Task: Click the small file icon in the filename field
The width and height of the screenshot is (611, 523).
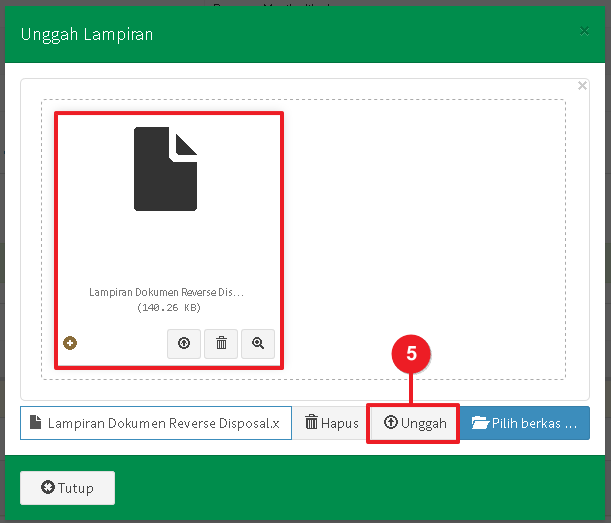Action: pyautogui.click(x=35, y=423)
